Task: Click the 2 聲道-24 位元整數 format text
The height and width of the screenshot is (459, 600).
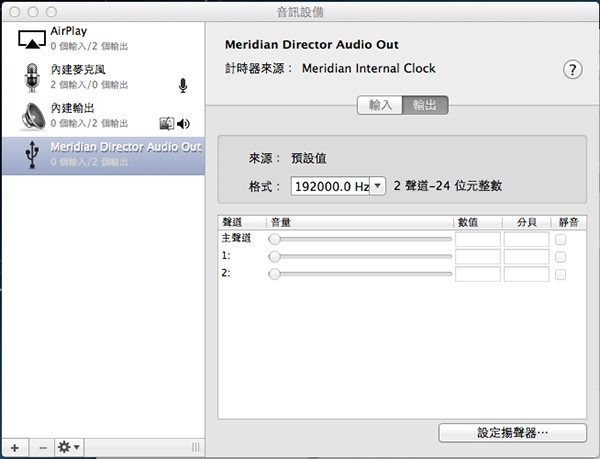Action: tap(448, 186)
